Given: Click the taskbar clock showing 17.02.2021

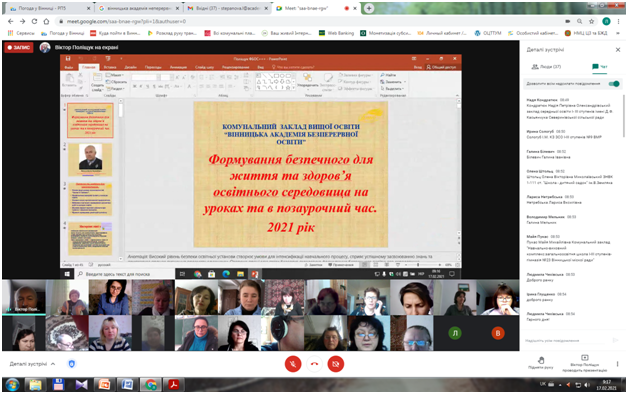Looking at the screenshot, I should pos(606,385).
